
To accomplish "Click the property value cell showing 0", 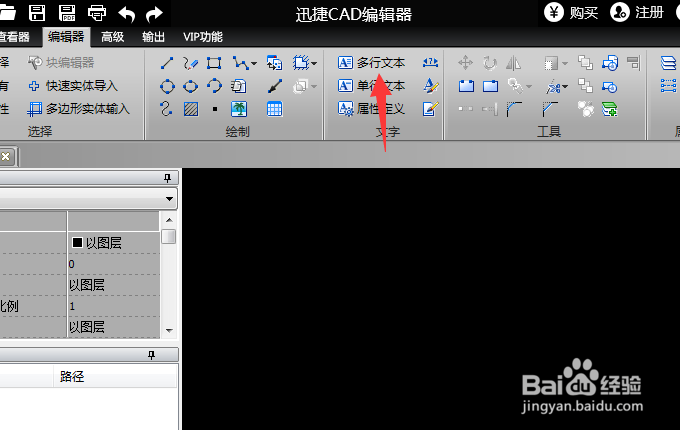I will pyautogui.click(x=114, y=264).
